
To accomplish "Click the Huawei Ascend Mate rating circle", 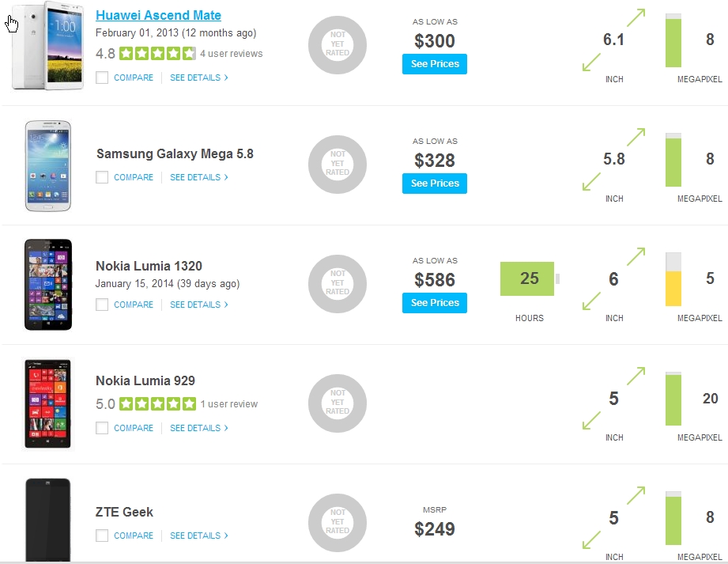I will [338, 46].
